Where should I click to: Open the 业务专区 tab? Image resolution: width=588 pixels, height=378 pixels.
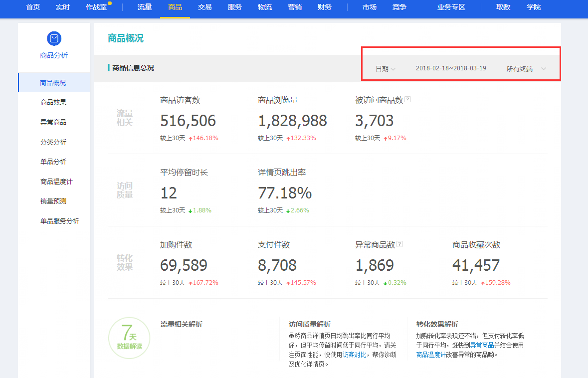451,7
